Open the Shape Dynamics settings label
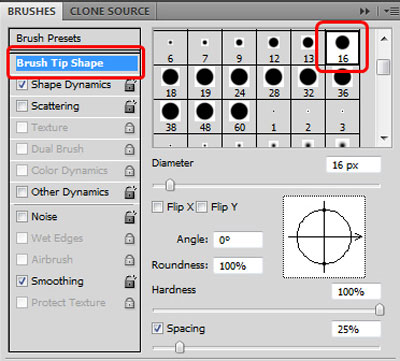This screenshot has width=400, height=361. [x=71, y=85]
